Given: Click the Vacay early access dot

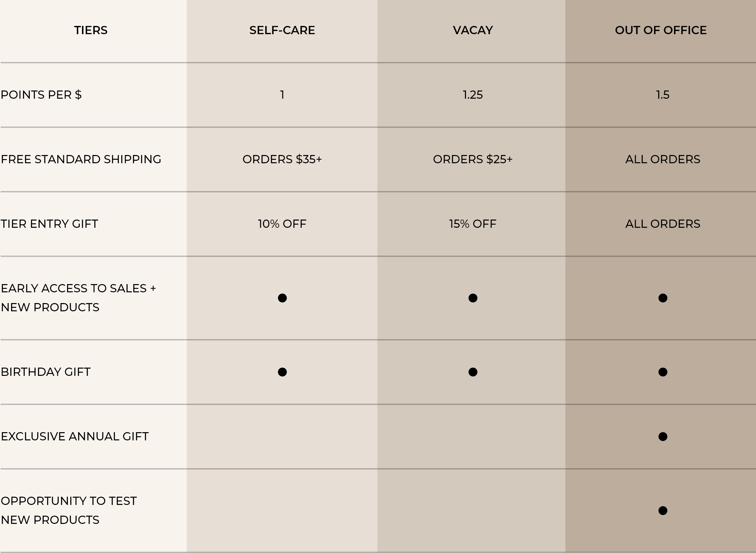Looking at the screenshot, I should point(473,298).
